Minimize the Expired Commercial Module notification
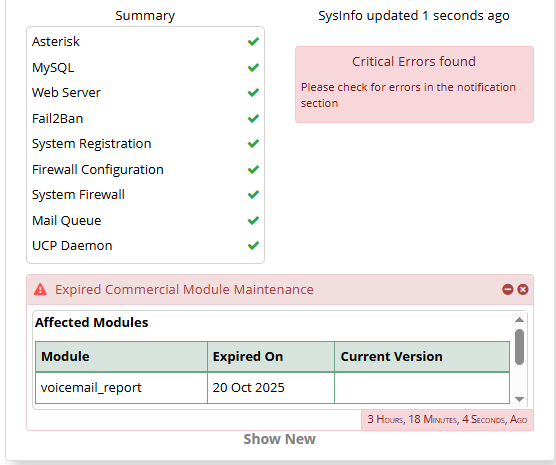Image resolution: width=556 pixels, height=465 pixels. tap(507, 289)
